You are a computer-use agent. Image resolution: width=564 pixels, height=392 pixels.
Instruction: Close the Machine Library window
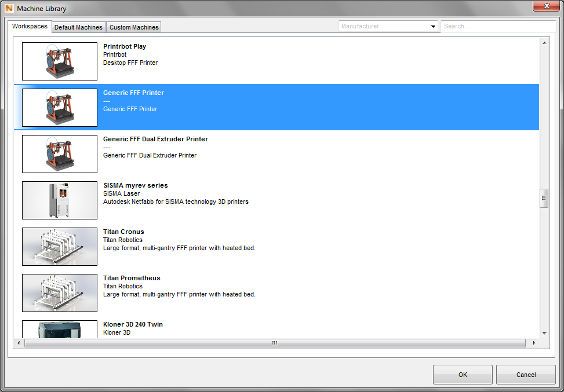546,6
